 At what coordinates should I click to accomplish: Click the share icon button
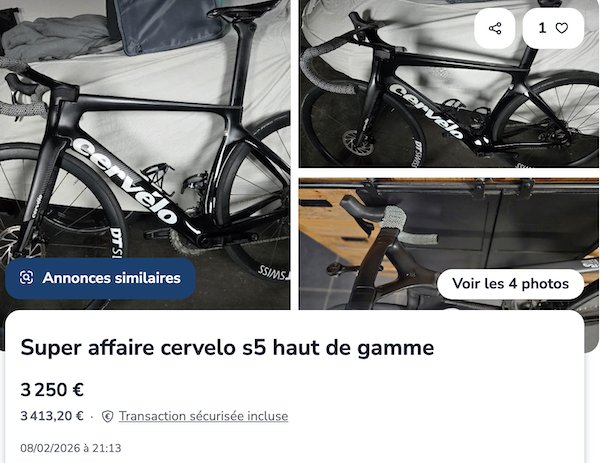tap(495, 28)
